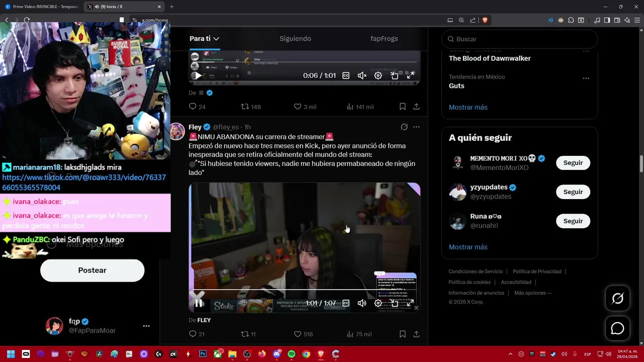This screenshot has height=362, width=644.
Task: Open the browser extensions puzzle icon
Action: point(571,20)
